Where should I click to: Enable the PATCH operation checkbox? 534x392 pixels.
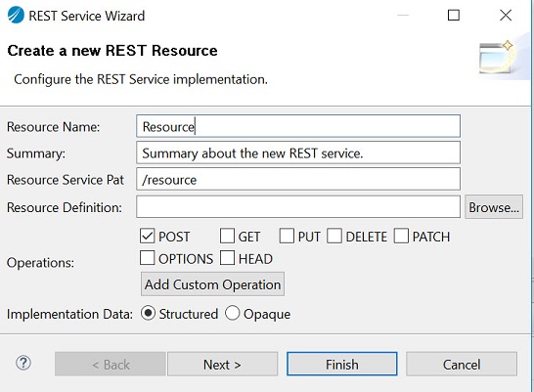click(x=401, y=236)
